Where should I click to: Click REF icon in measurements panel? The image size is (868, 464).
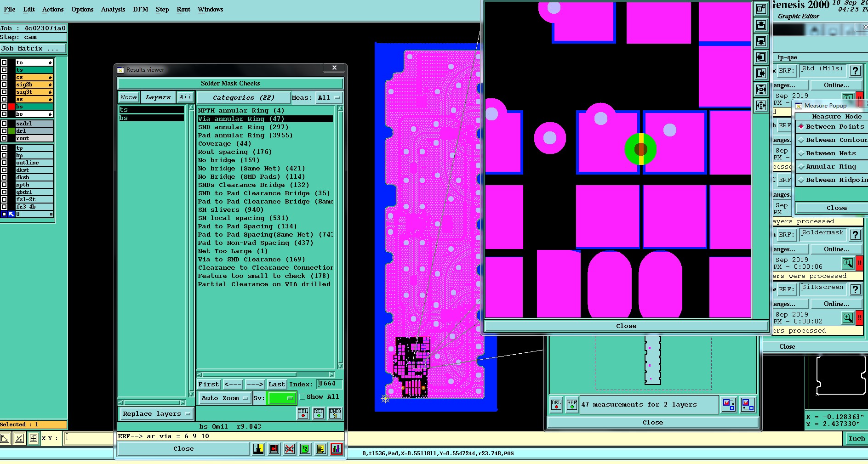(572, 405)
